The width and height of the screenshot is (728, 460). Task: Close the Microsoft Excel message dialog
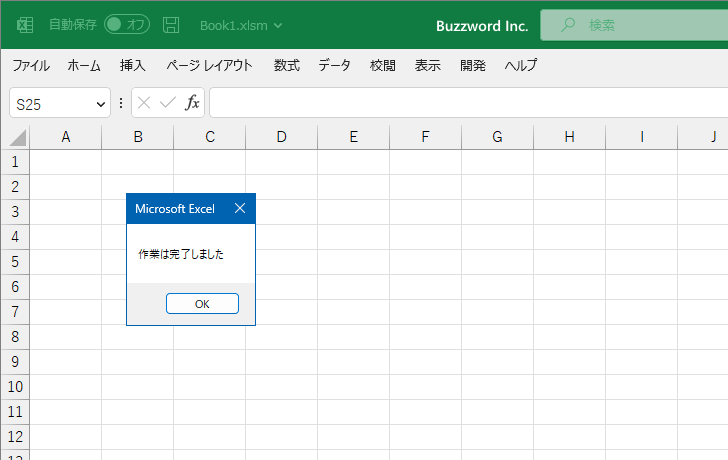(240, 208)
